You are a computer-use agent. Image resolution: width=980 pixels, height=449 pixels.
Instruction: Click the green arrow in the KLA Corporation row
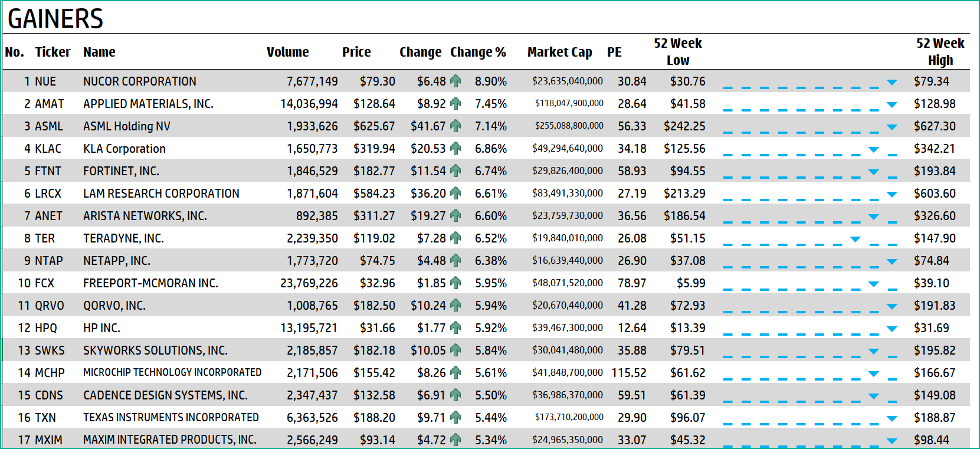(x=455, y=149)
